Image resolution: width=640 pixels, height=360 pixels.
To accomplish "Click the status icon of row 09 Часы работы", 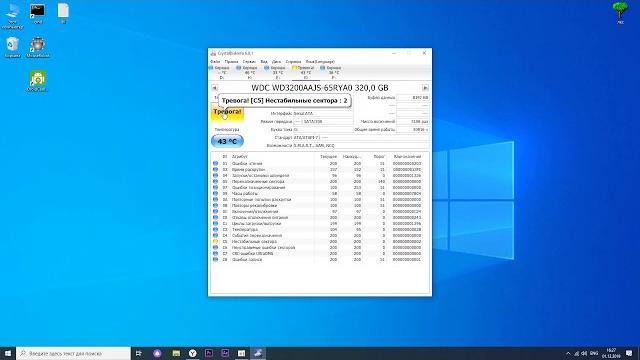I will 215,193.
